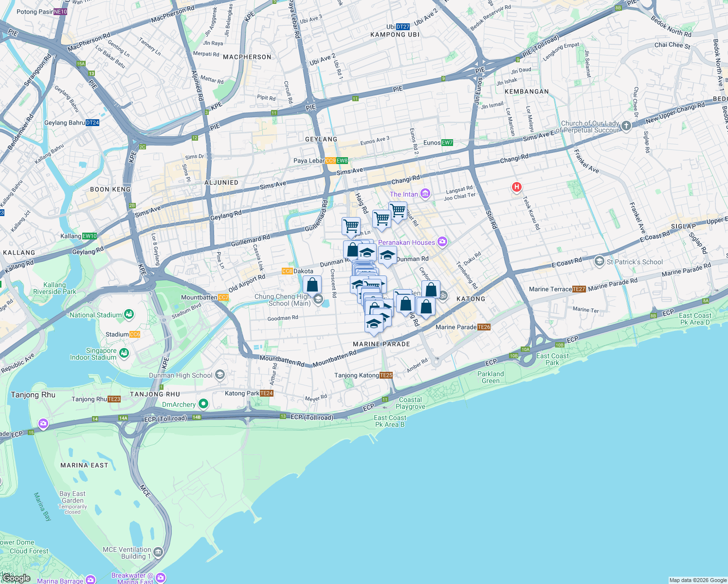Click the Dunman High School marker
The width and height of the screenshot is (728, 584).
(220, 375)
